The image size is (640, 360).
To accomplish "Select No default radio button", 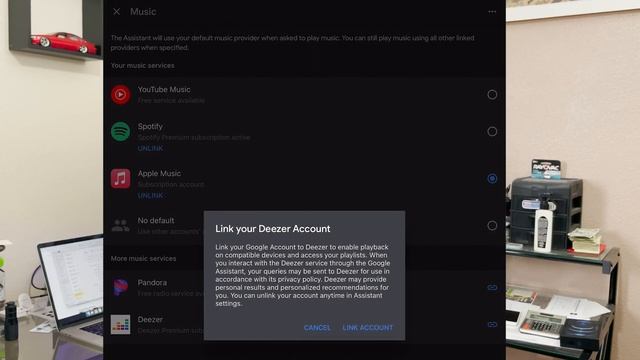I will 492,225.
